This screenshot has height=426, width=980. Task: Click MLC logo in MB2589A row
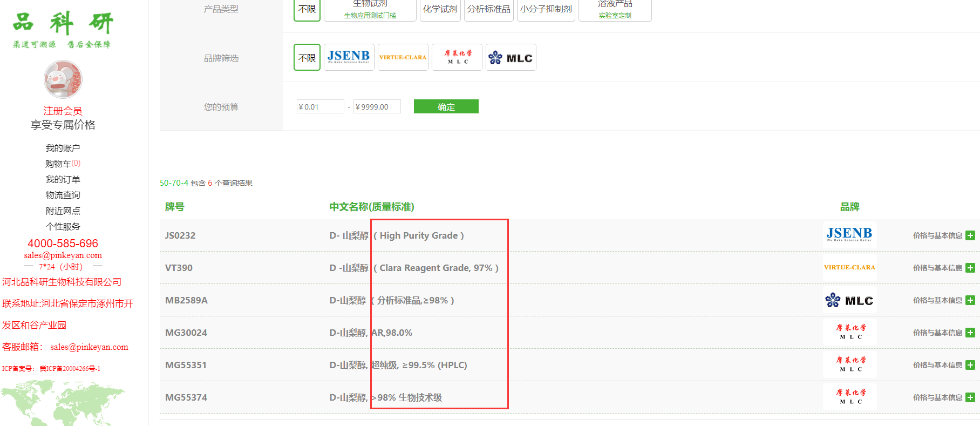[x=849, y=300]
